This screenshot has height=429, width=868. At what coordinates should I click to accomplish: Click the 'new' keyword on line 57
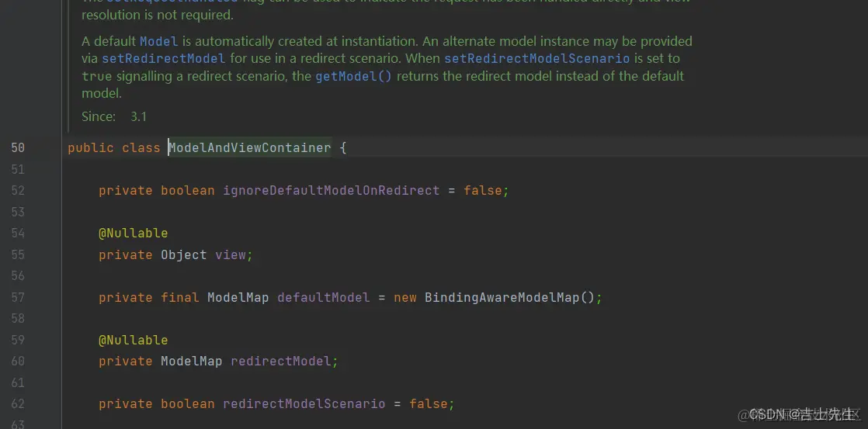click(x=405, y=297)
